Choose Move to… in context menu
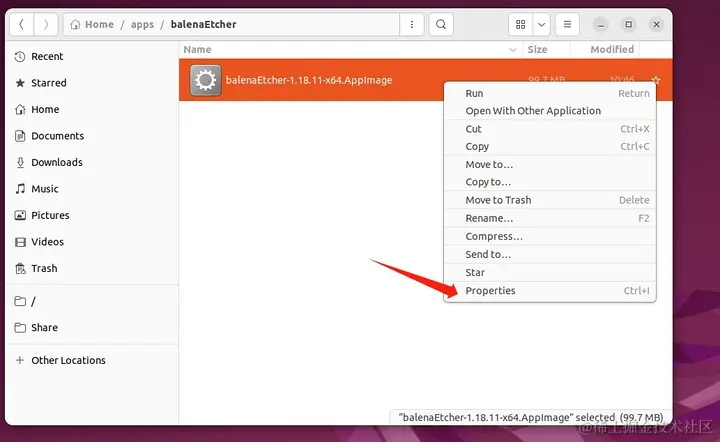 click(550, 164)
